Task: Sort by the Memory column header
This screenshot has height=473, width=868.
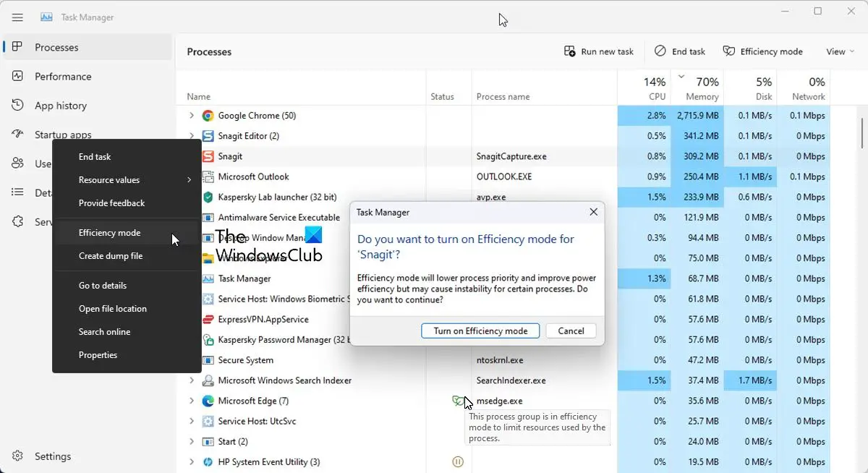Action: pyautogui.click(x=697, y=88)
